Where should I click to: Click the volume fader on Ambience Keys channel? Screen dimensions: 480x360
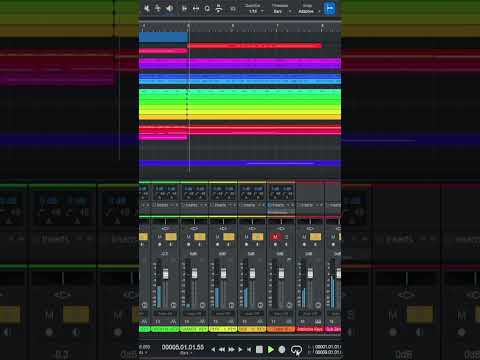pos(310,273)
